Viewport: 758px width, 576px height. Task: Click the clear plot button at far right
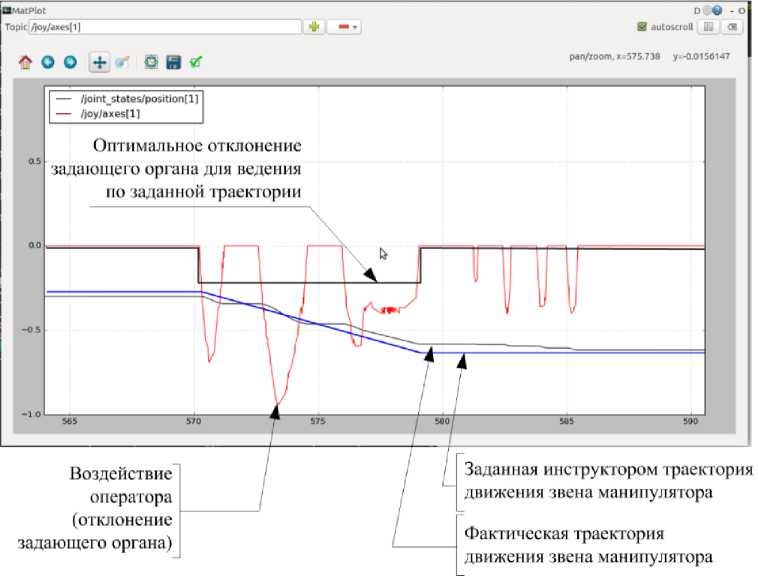point(733,27)
